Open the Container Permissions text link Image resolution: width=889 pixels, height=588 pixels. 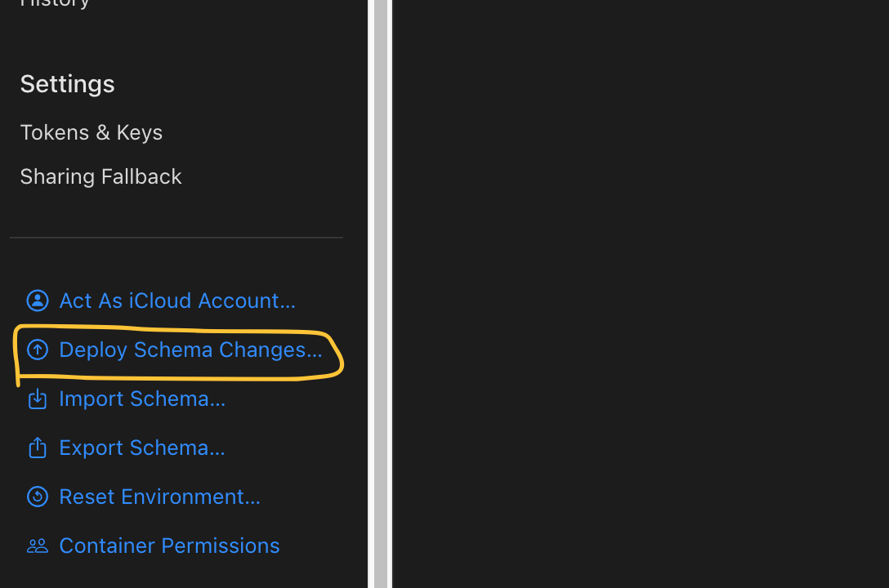pos(169,546)
